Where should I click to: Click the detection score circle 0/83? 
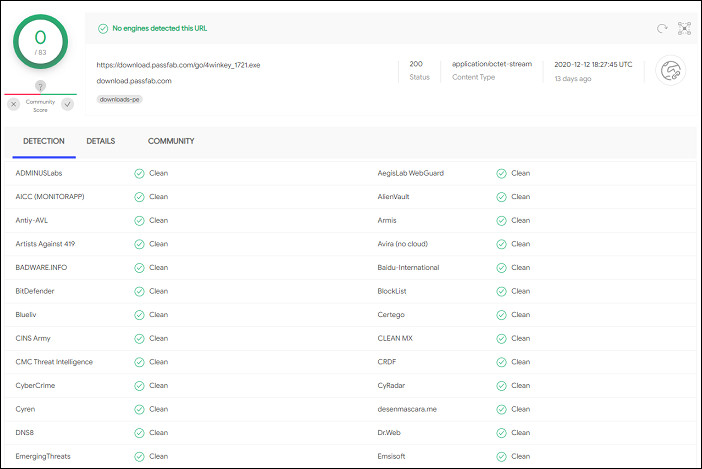pos(40,42)
